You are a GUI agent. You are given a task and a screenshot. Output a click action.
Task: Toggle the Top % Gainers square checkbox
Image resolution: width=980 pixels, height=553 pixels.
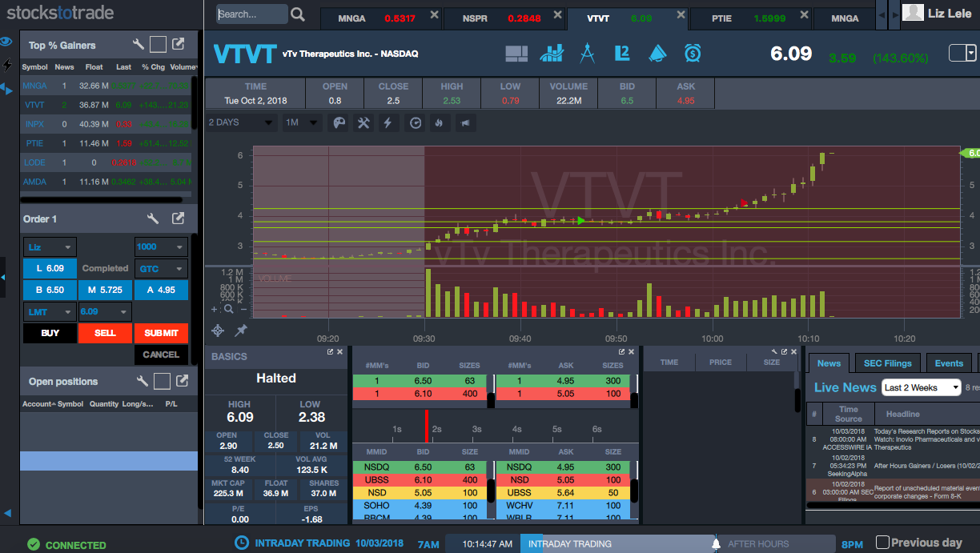[x=158, y=45]
